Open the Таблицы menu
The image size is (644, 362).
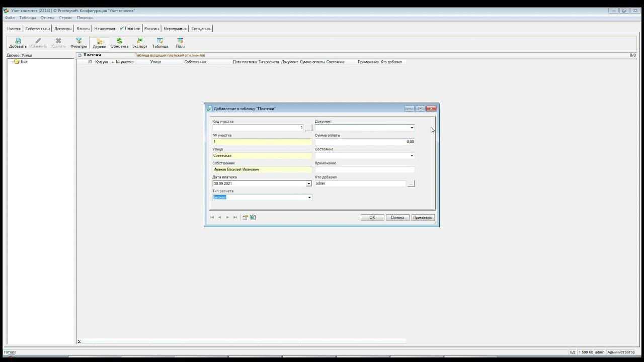coord(28,18)
